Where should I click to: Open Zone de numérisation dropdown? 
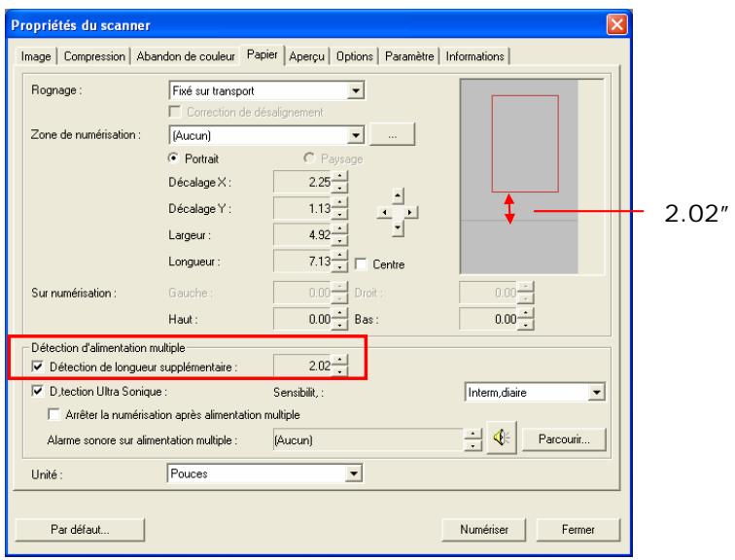click(355, 135)
